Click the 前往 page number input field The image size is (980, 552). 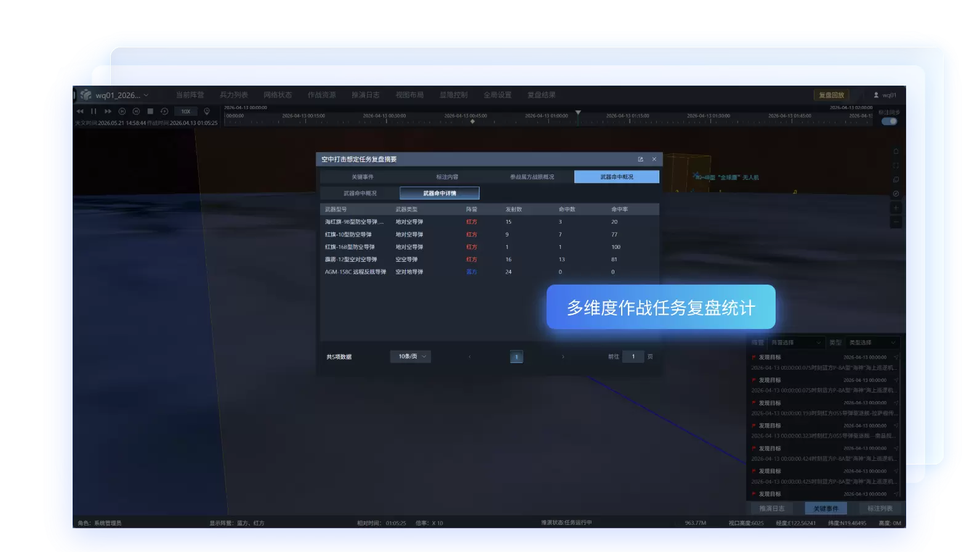point(633,357)
